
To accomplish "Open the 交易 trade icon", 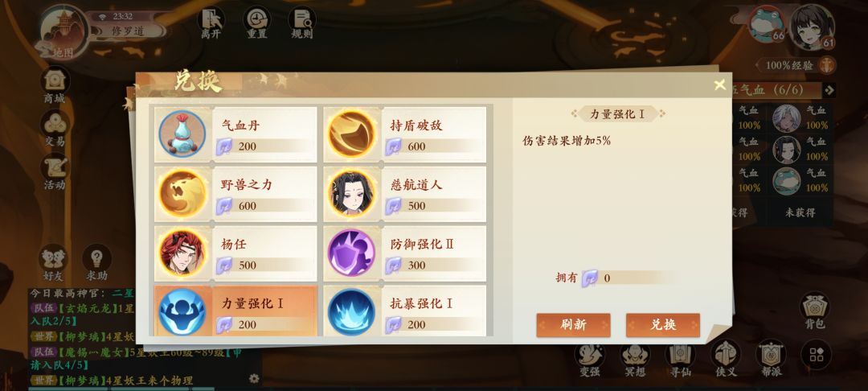I will click(x=55, y=129).
